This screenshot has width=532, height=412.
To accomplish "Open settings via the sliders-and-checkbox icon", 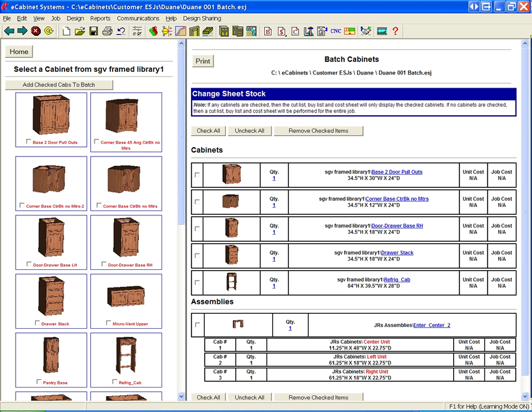I will [137, 31].
